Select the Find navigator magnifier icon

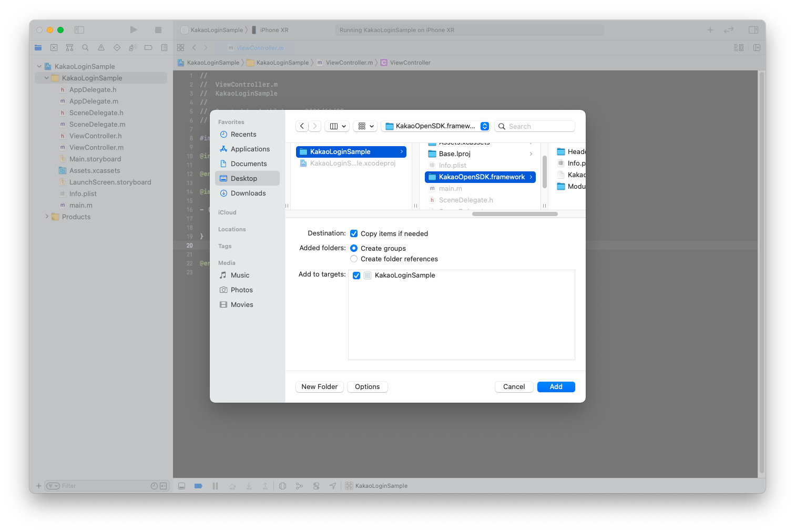coord(85,48)
